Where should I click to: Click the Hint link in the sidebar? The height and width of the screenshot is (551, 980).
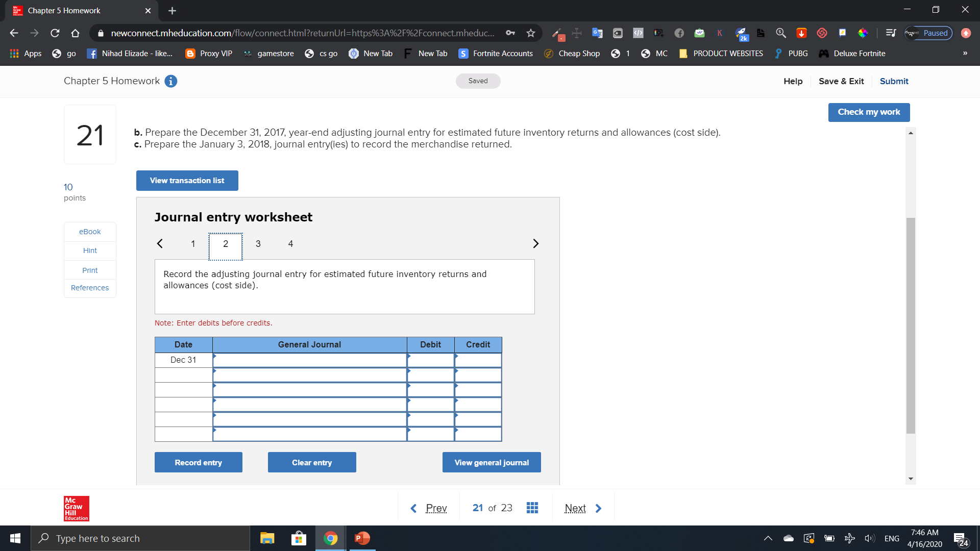point(89,250)
